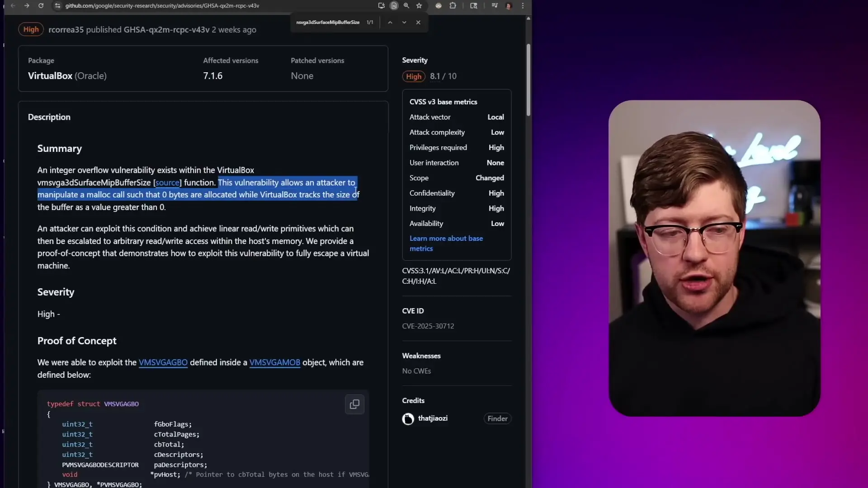Copy the typedef struct code block

(x=355, y=404)
